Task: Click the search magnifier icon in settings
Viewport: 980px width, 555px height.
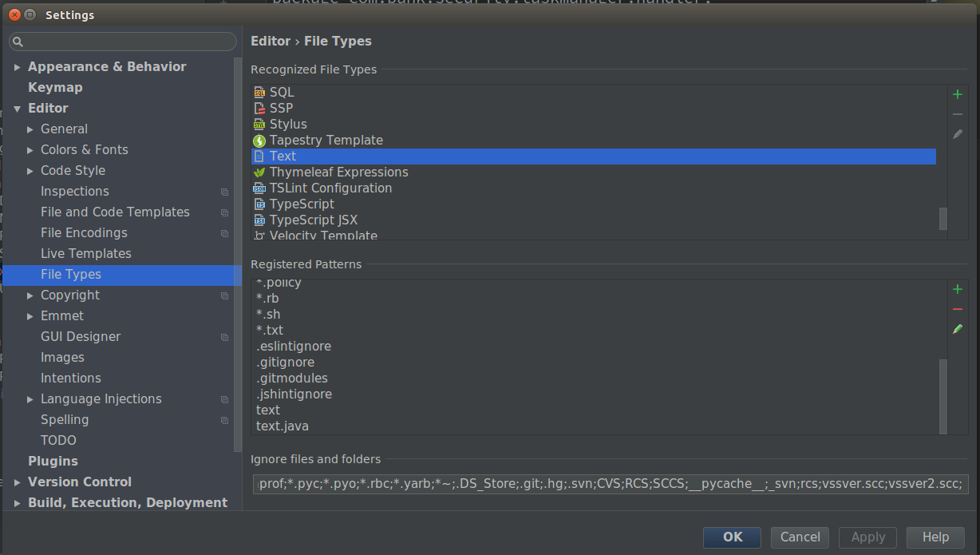Action: click(18, 42)
